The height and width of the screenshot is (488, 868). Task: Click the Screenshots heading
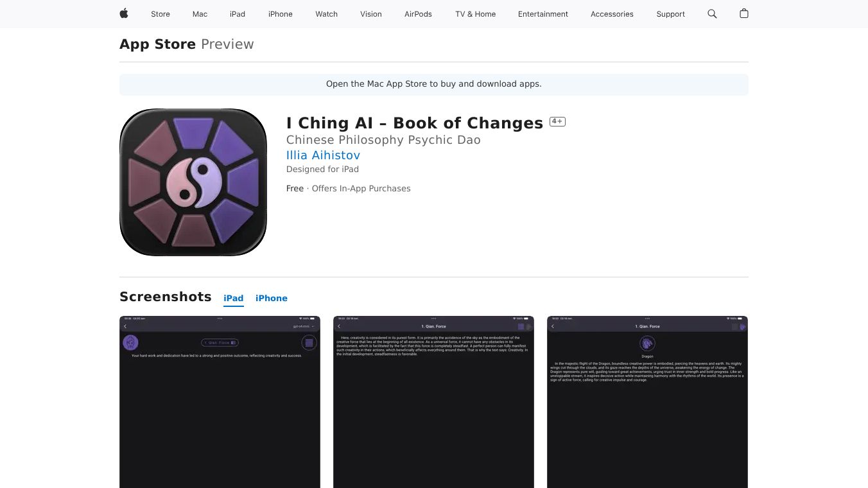coord(166,297)
